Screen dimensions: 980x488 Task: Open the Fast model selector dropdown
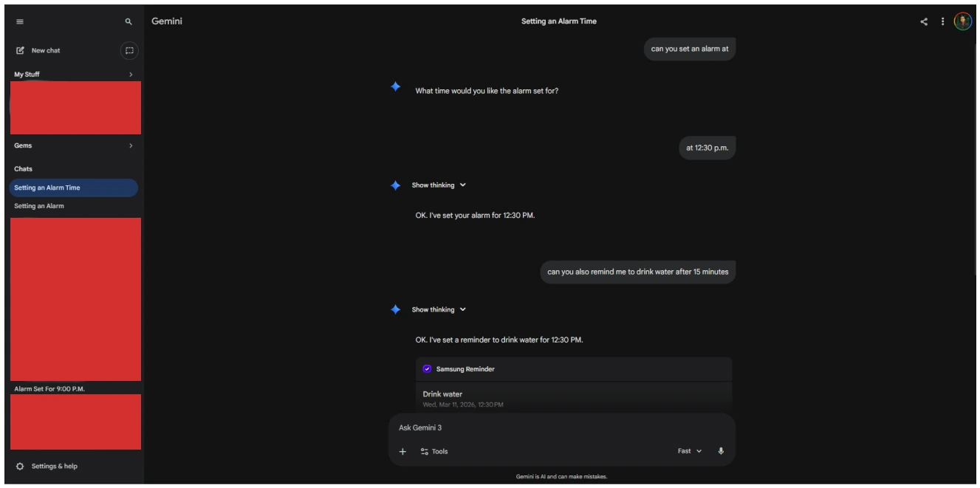pos(690,451)
